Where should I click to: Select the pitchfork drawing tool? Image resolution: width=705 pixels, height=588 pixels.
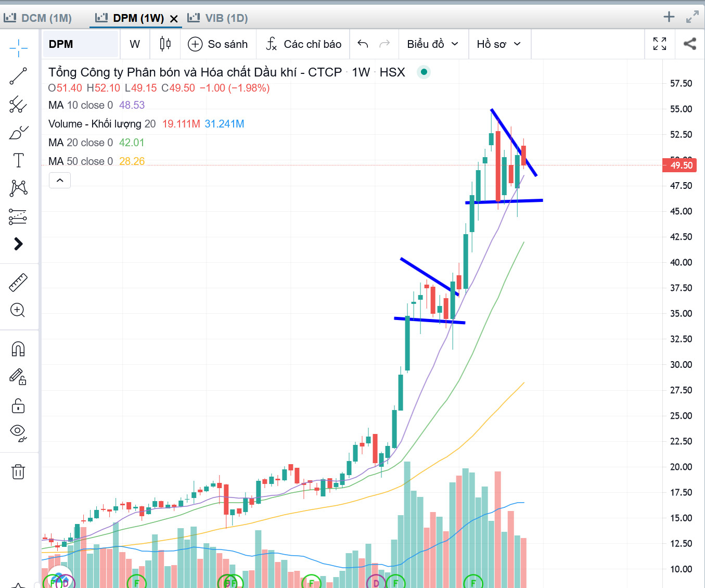pyautogui.click(x=18, y=104)
